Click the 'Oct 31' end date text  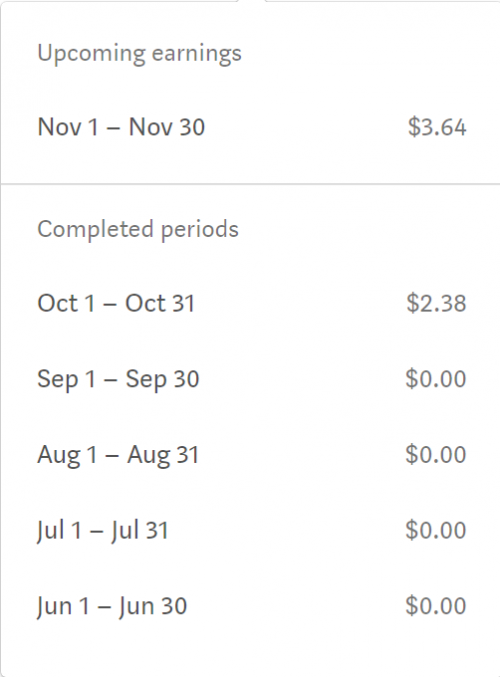160,303
